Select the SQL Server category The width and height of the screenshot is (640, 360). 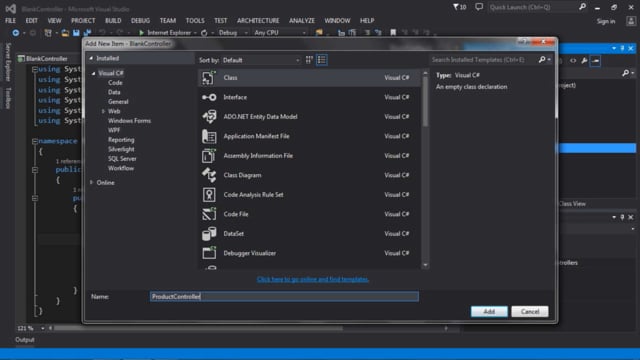point(122,159)
